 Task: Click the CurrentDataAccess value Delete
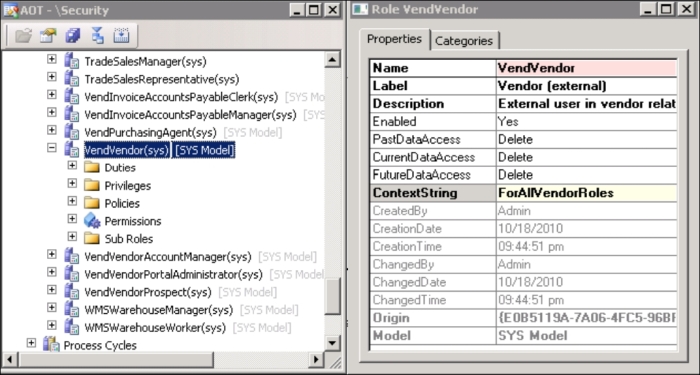[x=587, y=157]
